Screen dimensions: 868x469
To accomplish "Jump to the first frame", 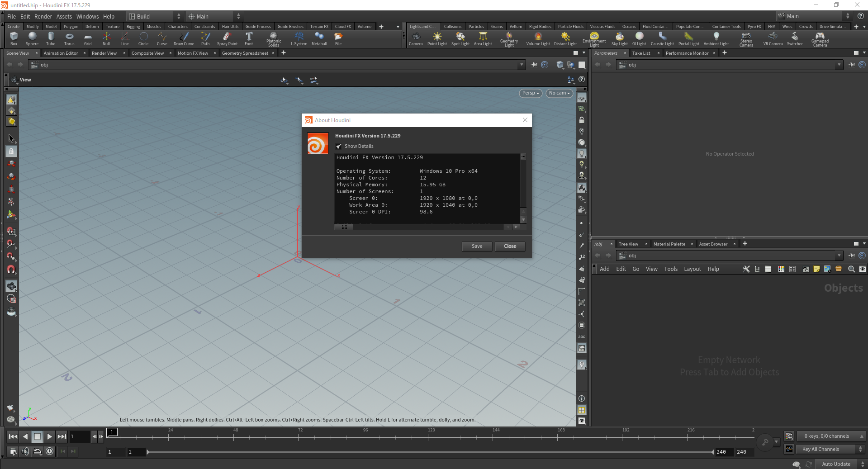I will 13,436.
